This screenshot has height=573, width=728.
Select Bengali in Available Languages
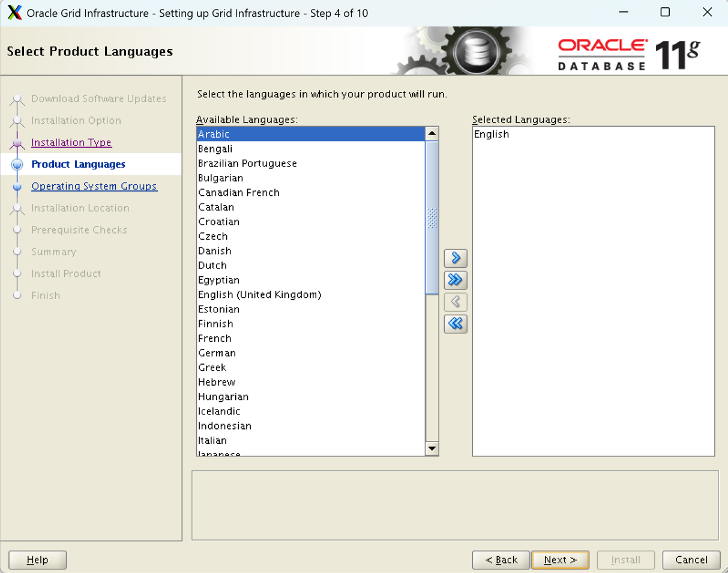click(311, 149)
